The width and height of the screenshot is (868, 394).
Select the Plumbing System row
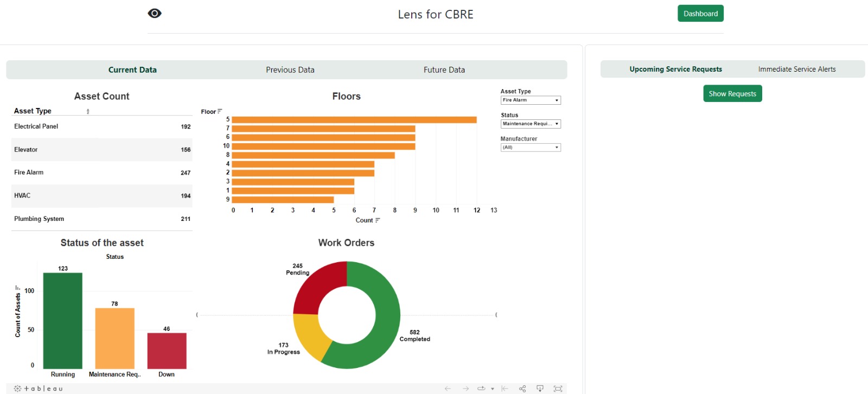point(102,219)
